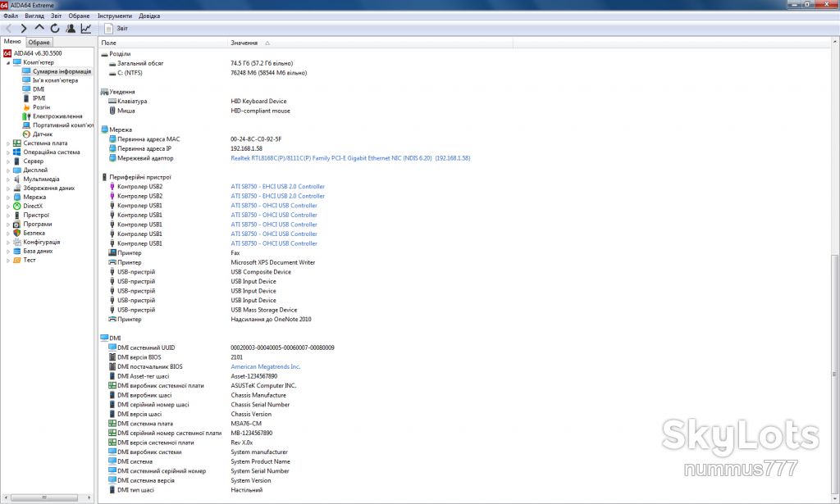Click the Поле column header
This screenshot has width=840, height=504.
click(163, 43)
